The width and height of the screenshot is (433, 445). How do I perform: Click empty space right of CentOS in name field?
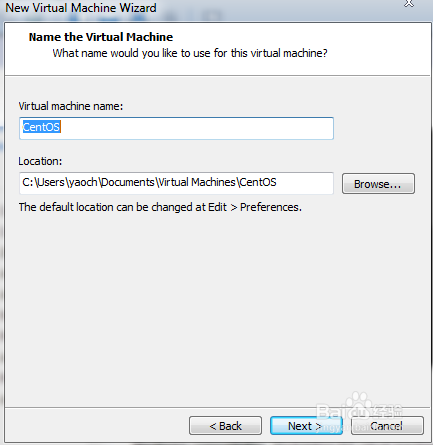point(197,128)
